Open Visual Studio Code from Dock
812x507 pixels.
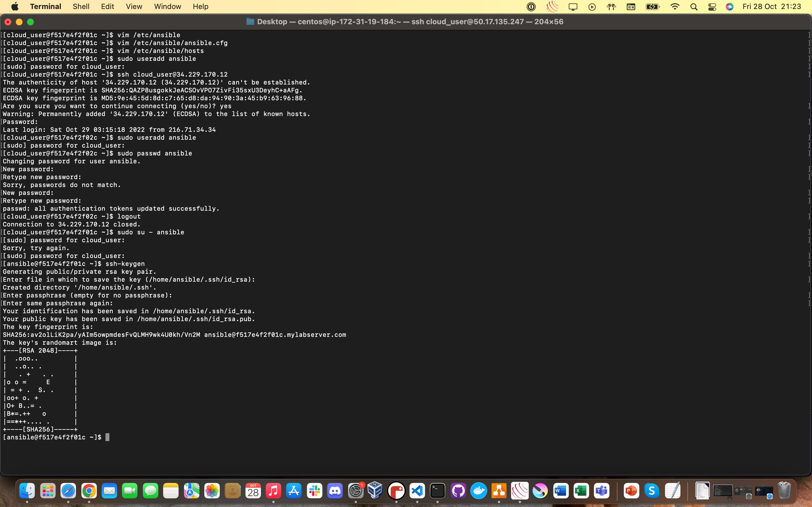(x=417, y=491)
